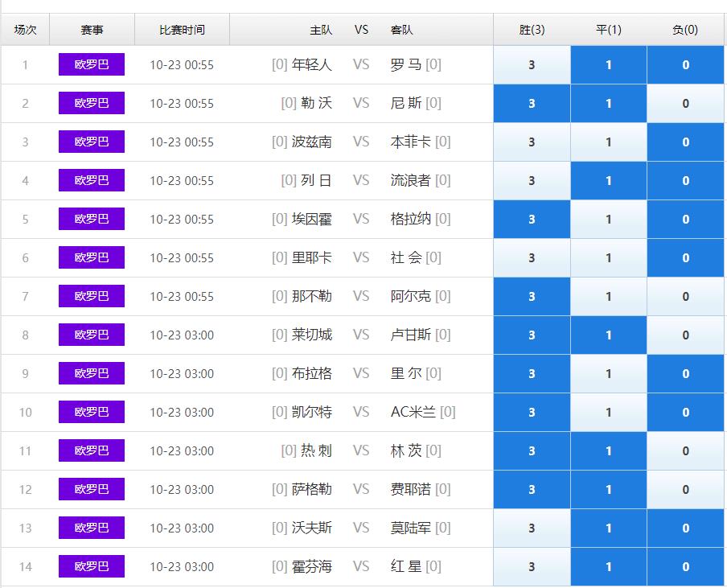This screenshot has height=588, width=727.
Task: Click away team name 本菲卡
Action: [x=410, y=142]
